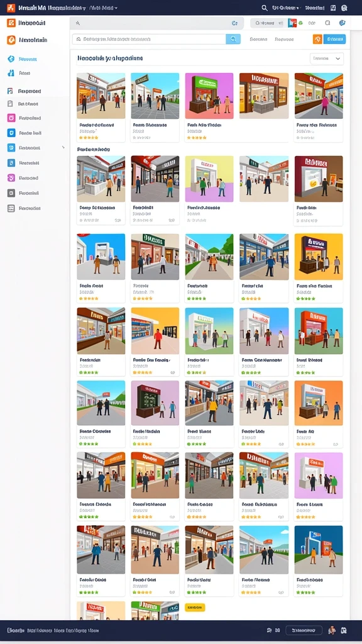
Task: Click the magnifier icon in the dark top bar
Action: click(x=265, y=8)
